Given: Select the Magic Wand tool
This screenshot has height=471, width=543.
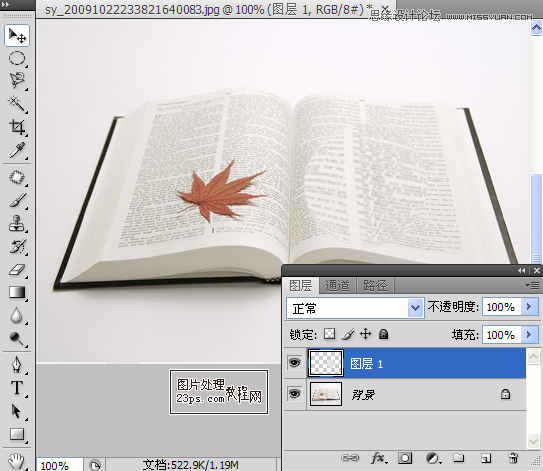Looking at the screenshot, I should tap(17, 104).
